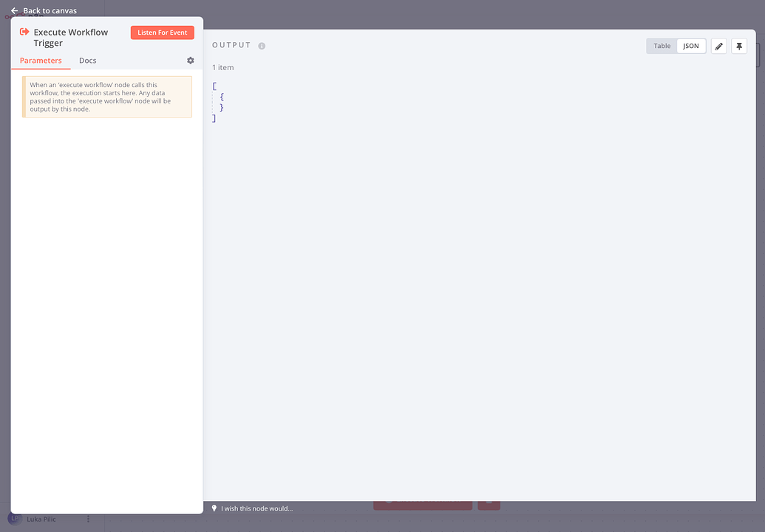
Task: Open node settings gear
Action: click(190, 61)
